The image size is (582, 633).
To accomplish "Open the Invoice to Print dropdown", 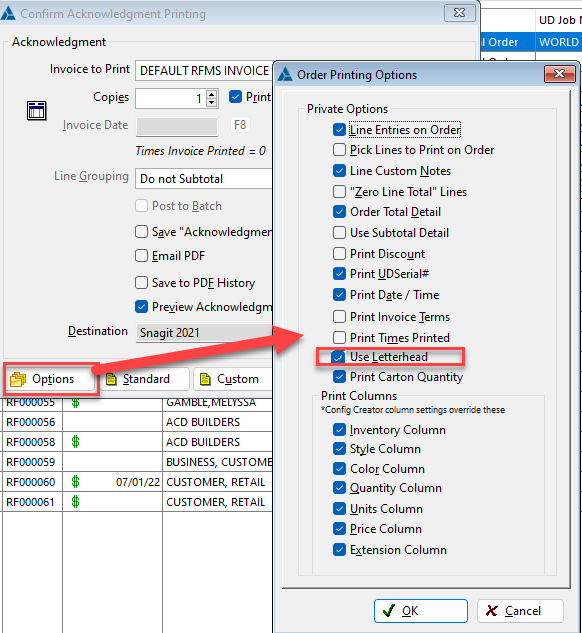I will click(204, 71).
